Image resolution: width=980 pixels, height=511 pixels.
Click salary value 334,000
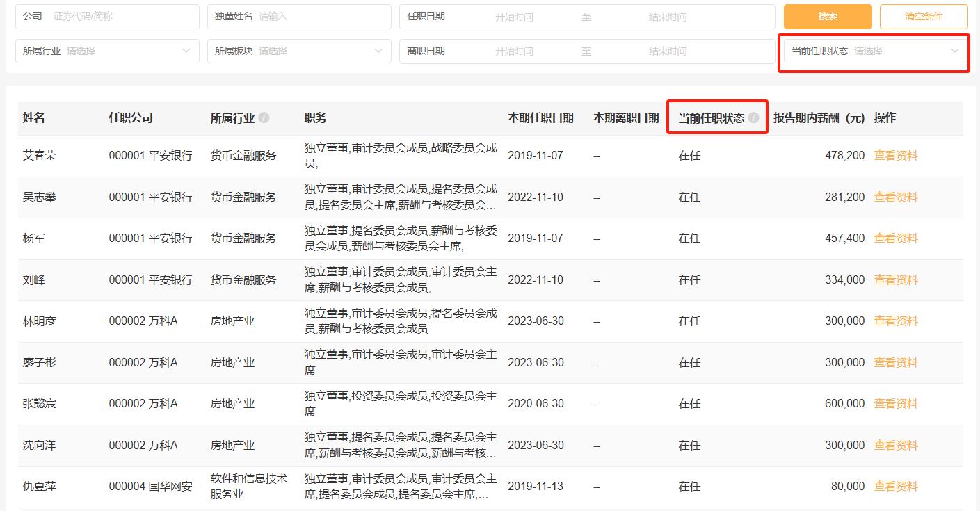[845, 280]
